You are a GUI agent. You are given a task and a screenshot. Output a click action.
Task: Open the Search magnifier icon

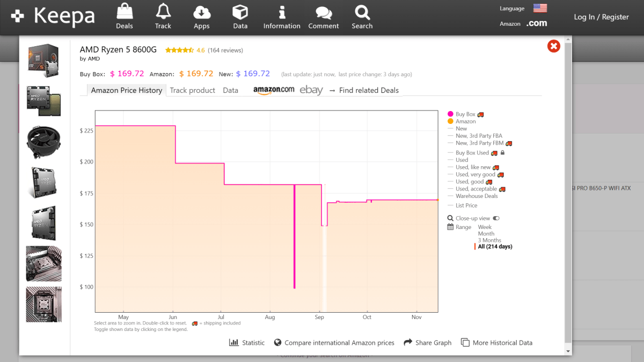tap(362, 11)
